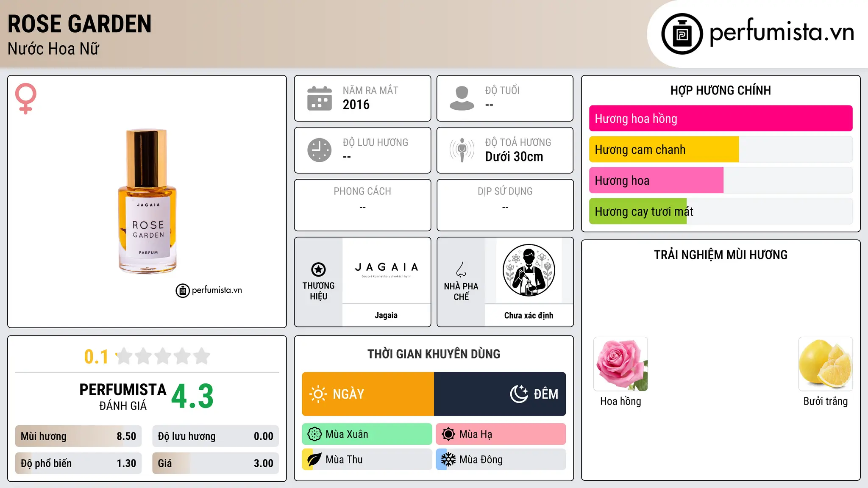Viewport: 868px width, 488px height.
Task: Click the Trải nghiệm mùi hương heading
Action: tap(721, 255)
